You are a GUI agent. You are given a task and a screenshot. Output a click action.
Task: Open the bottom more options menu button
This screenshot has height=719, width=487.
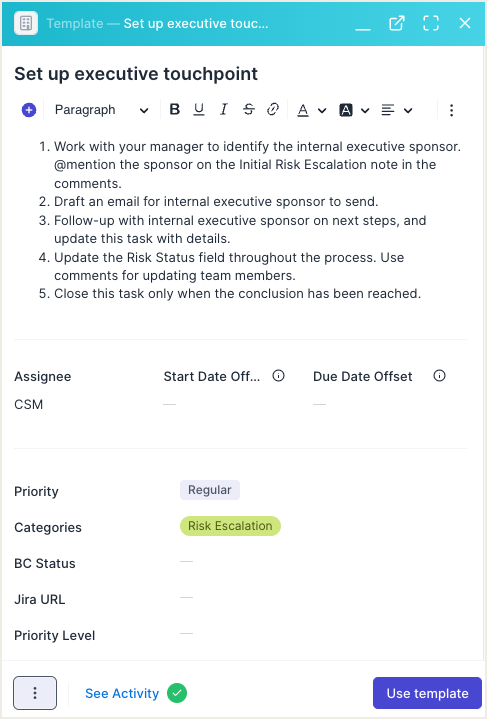tap(35, 693)
